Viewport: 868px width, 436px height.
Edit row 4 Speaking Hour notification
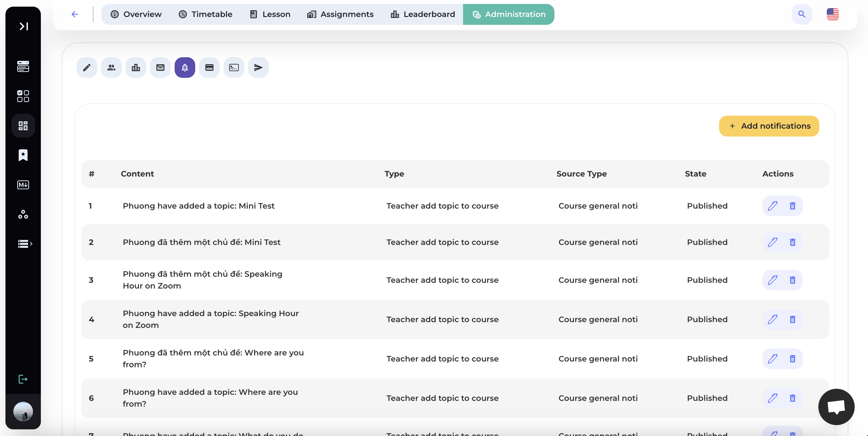pos(772,319)
